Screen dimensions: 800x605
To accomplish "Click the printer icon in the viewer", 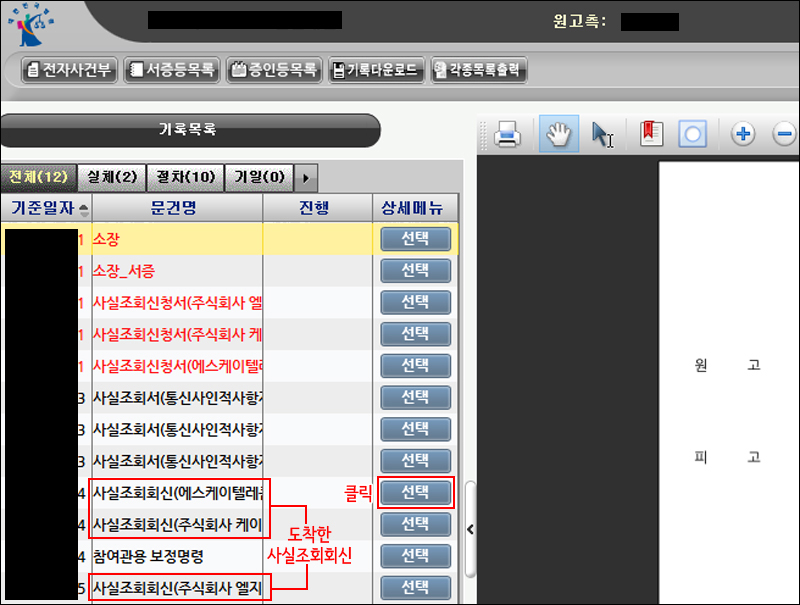I will tap(507, 135).
